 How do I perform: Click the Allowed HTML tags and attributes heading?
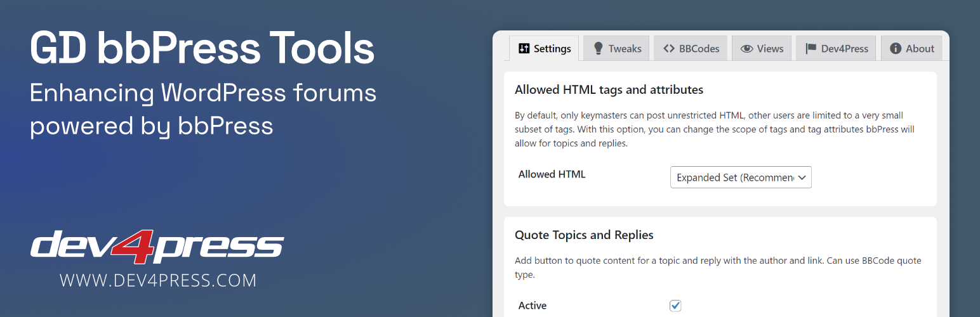click(x=609, y=89)
